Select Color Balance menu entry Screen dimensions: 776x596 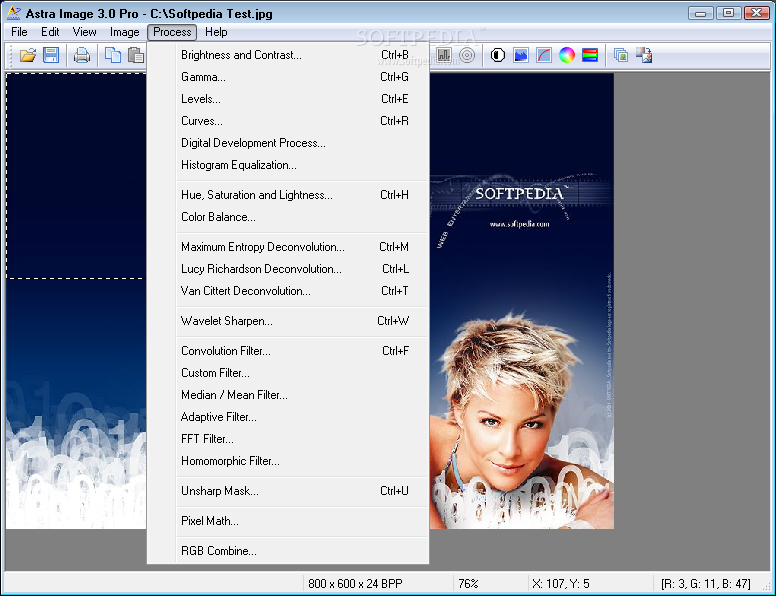pos(288,217)
